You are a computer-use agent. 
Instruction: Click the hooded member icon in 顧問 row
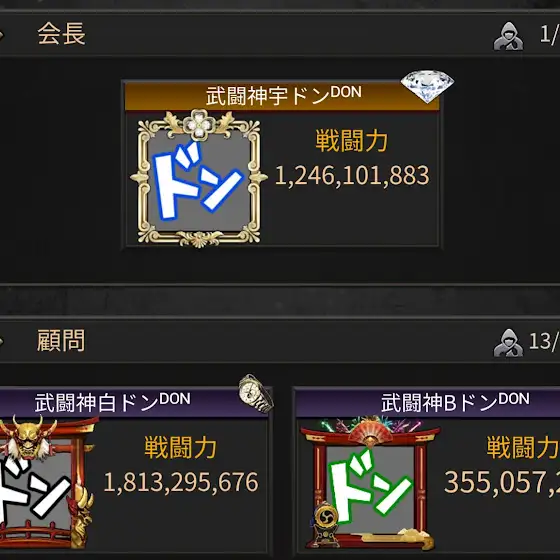(508, 343)
